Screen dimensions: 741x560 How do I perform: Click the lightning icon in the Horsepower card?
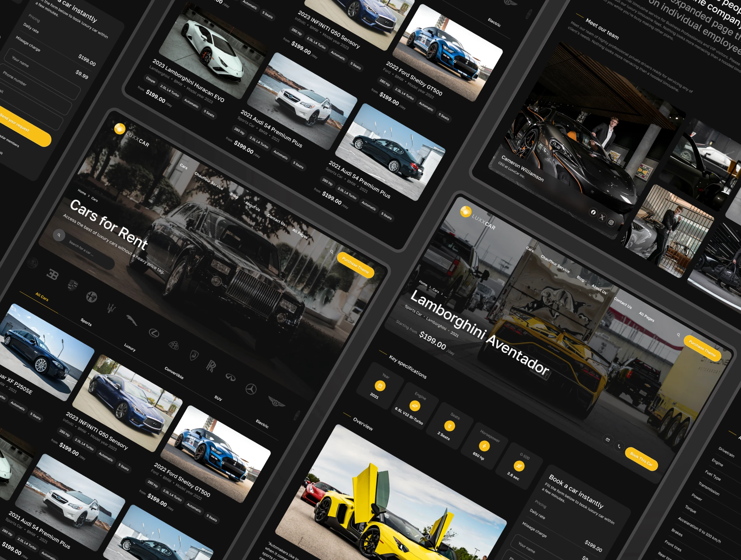coord(484,446)
